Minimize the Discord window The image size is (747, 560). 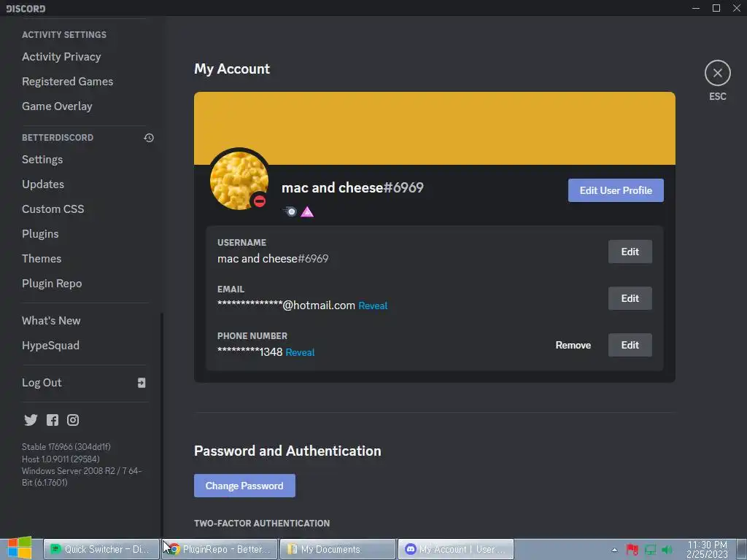[696, 8]
